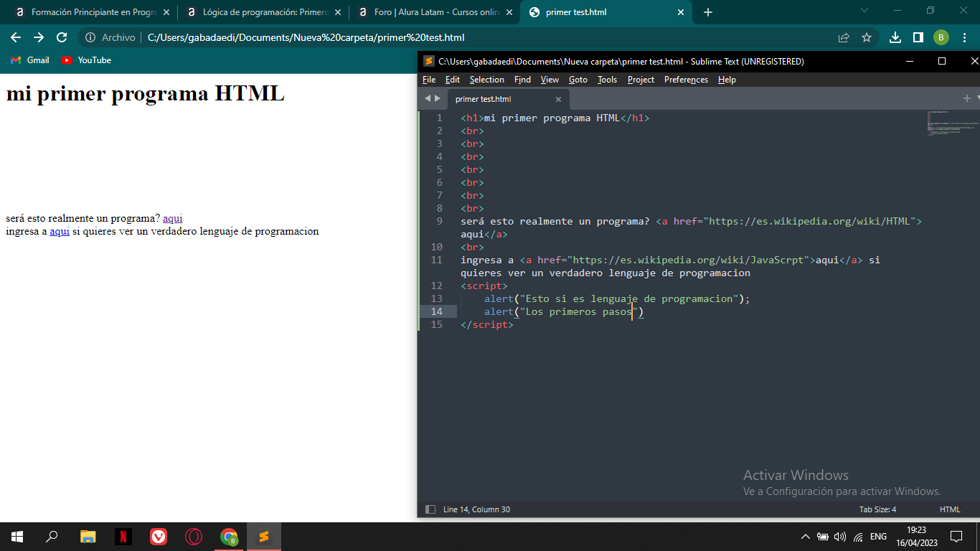
Task: Open Sublime Text Edit menu
Action: click(x=453, y=80)
